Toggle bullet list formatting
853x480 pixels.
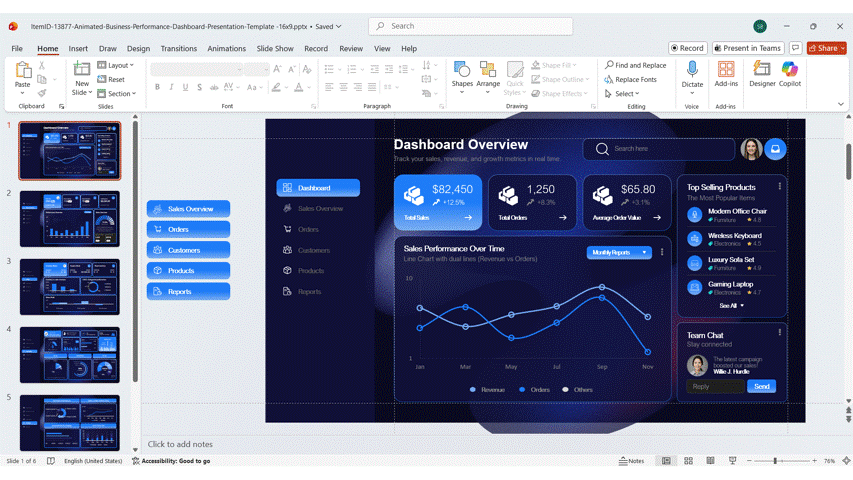point(329,69)
